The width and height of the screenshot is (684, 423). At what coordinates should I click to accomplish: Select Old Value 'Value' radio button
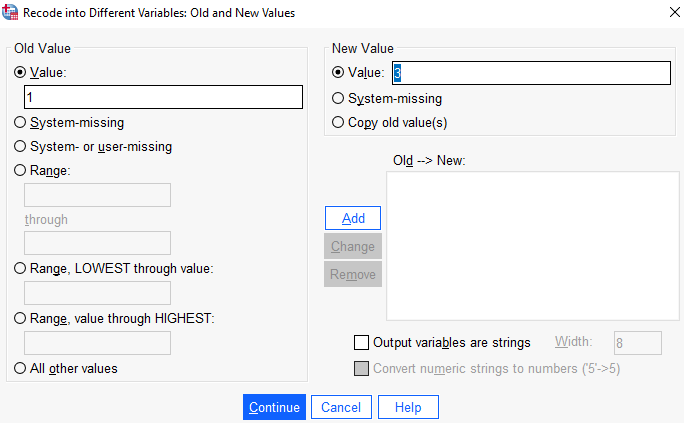click(x=20, y=72)
